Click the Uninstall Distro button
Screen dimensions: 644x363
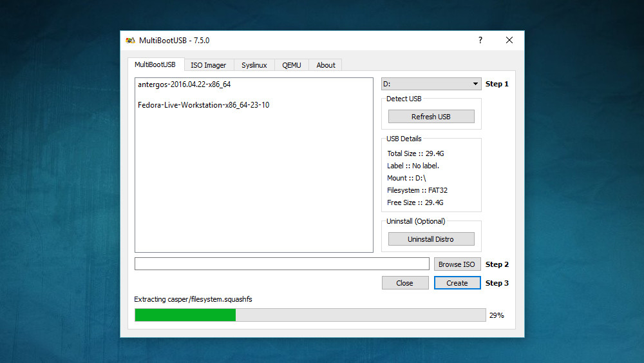[x=431, y=239]
